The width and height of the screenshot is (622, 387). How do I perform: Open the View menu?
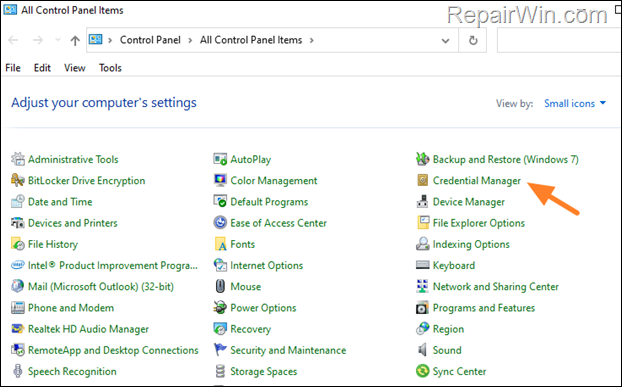pyautogui.click(x=75, y=68)
